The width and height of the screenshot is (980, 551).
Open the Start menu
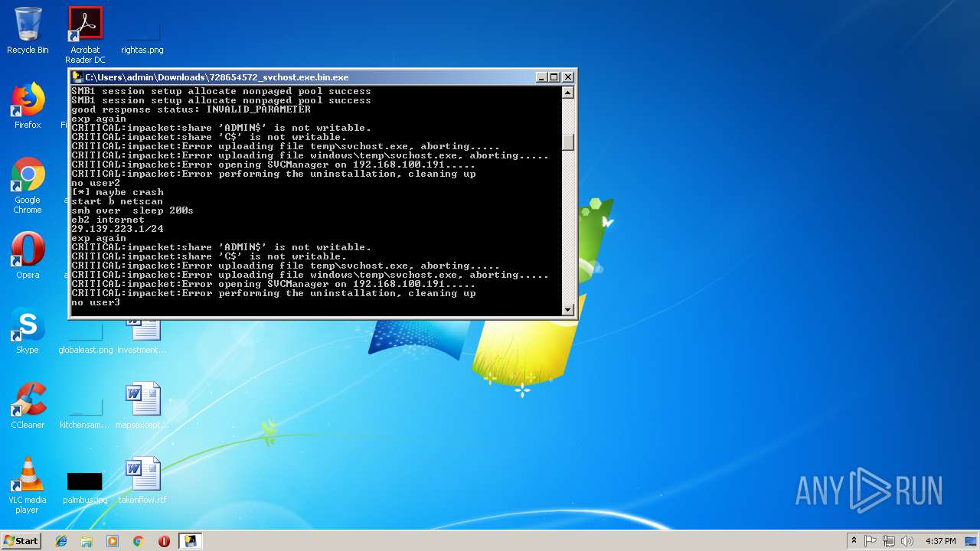(x=21, y=540)
